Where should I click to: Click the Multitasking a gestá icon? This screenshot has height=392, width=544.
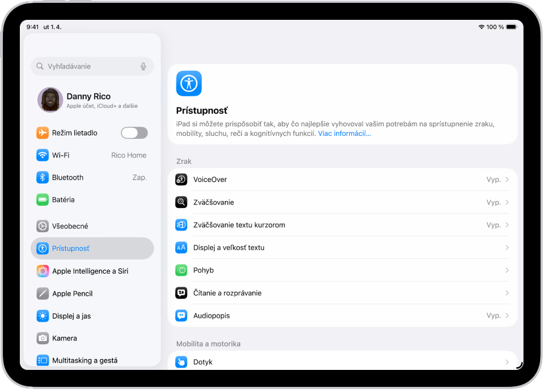(42, 360)
